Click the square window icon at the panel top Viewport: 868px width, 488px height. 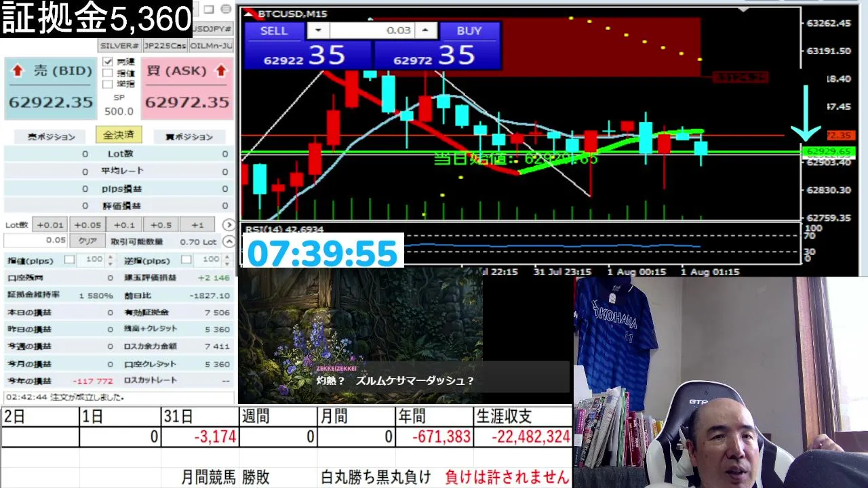pyautogui.click(x=209, y=9)
